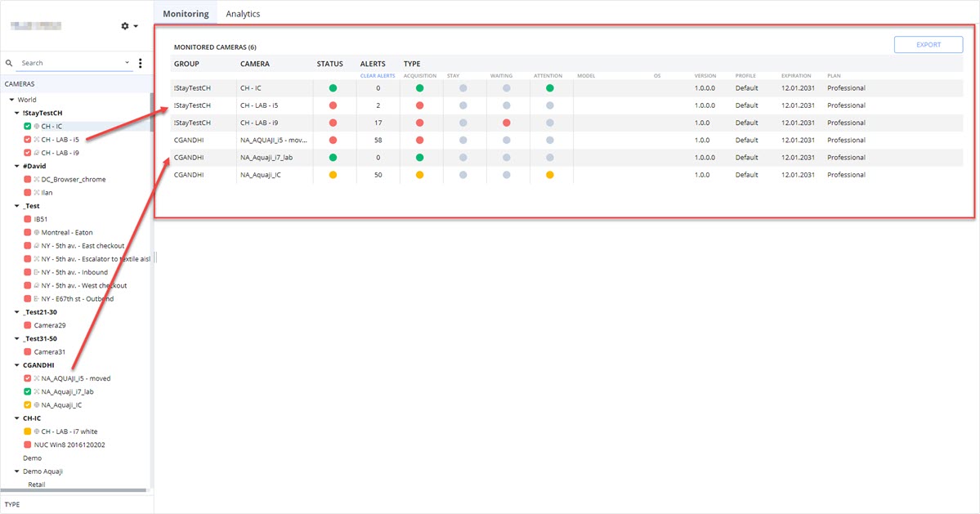Collapse the _Test group
This screenshot has height=514, width=980.
pyautogui.click(x=17, y=206)
